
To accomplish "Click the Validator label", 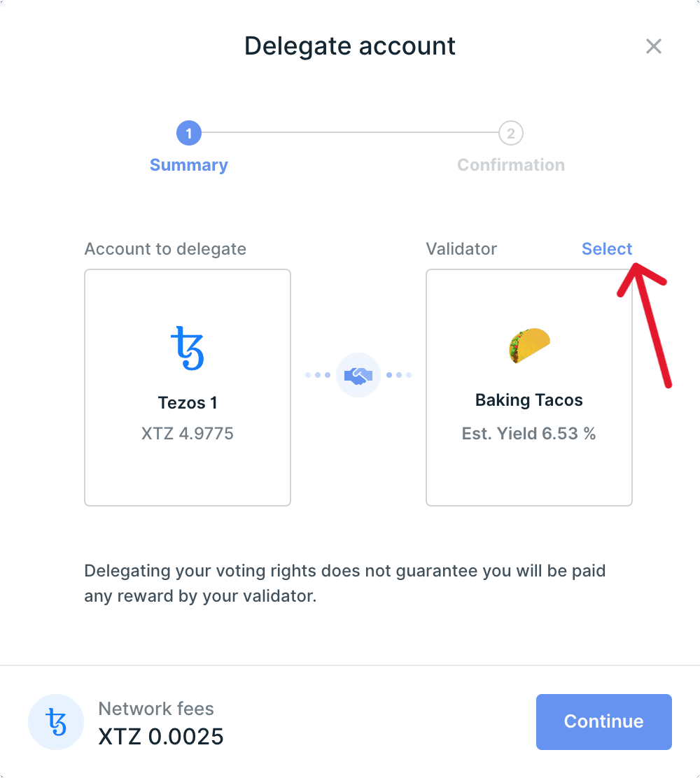I will point(461,249).
